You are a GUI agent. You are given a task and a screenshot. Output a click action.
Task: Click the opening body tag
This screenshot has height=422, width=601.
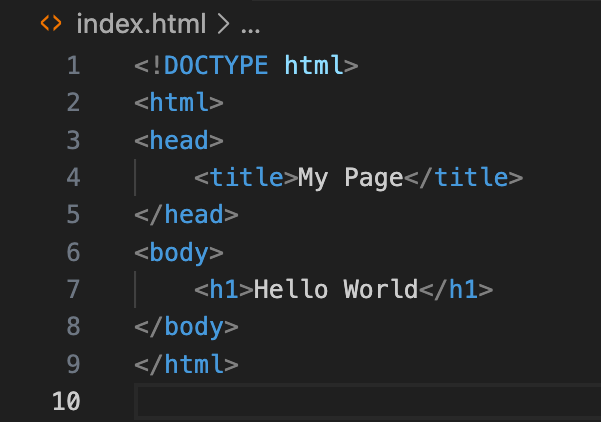[x=179, y=253]
